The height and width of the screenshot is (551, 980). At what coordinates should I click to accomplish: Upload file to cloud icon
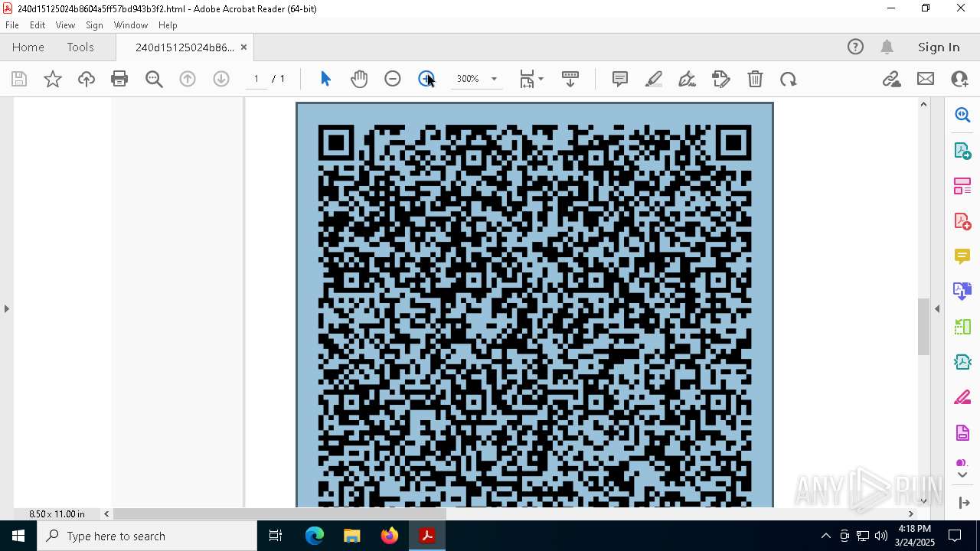(x=86, y=79)
